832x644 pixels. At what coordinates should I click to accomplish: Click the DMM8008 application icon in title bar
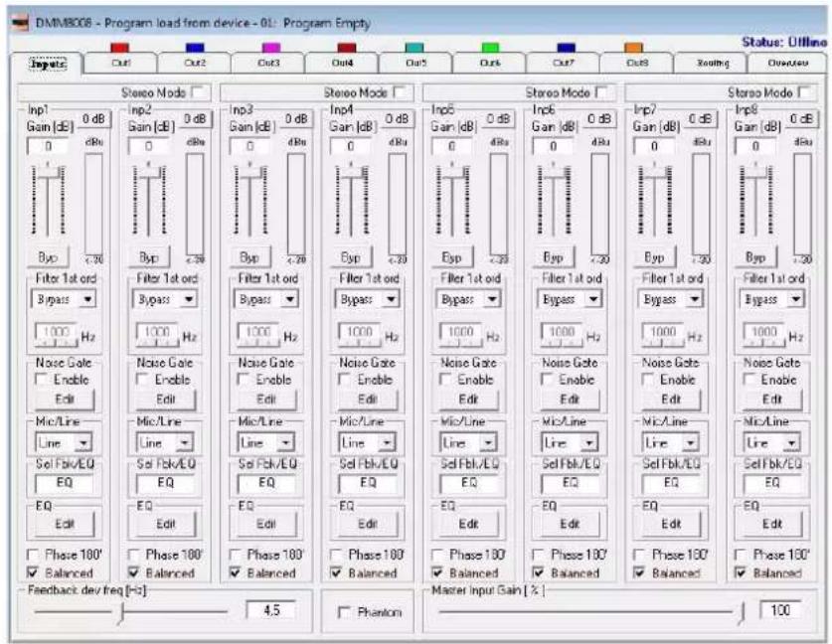click(x=21, y=23)
